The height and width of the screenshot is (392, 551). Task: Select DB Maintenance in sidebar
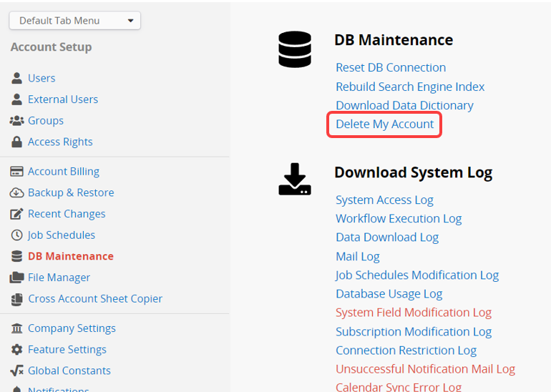pyautogui.click(x=71, y=256)
